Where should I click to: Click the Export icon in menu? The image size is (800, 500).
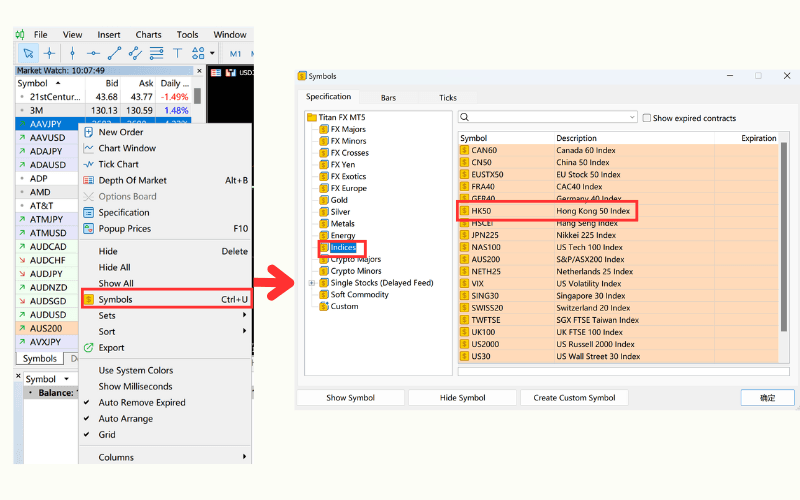pos(89,348)
